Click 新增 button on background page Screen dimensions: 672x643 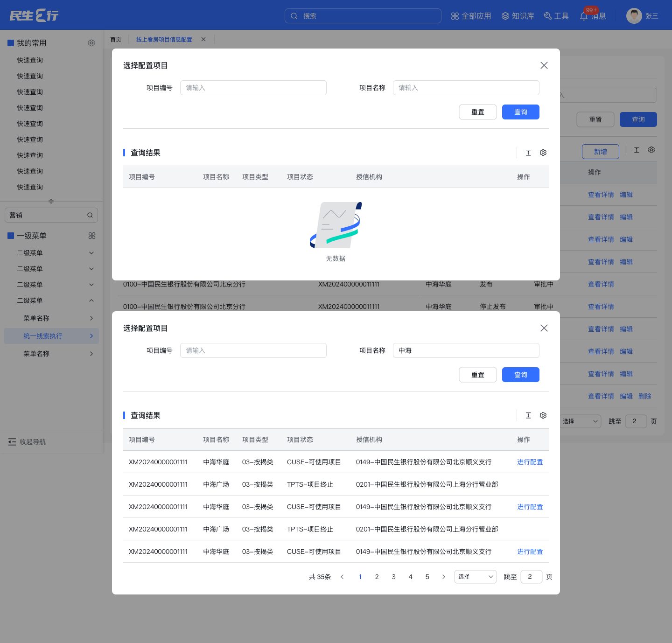point(601,152)
